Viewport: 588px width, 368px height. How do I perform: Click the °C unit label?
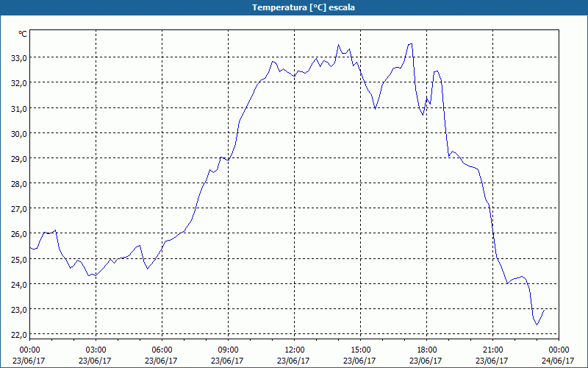[23, 34]
